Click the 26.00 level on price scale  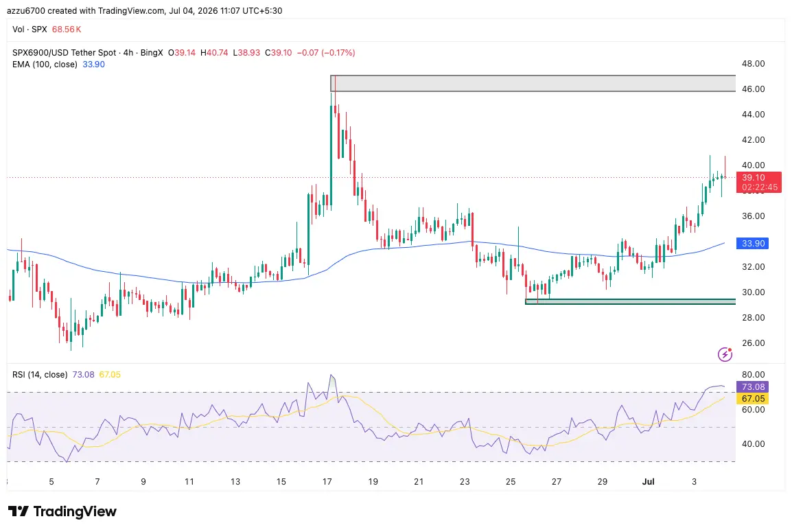click(x=753, y=343)
